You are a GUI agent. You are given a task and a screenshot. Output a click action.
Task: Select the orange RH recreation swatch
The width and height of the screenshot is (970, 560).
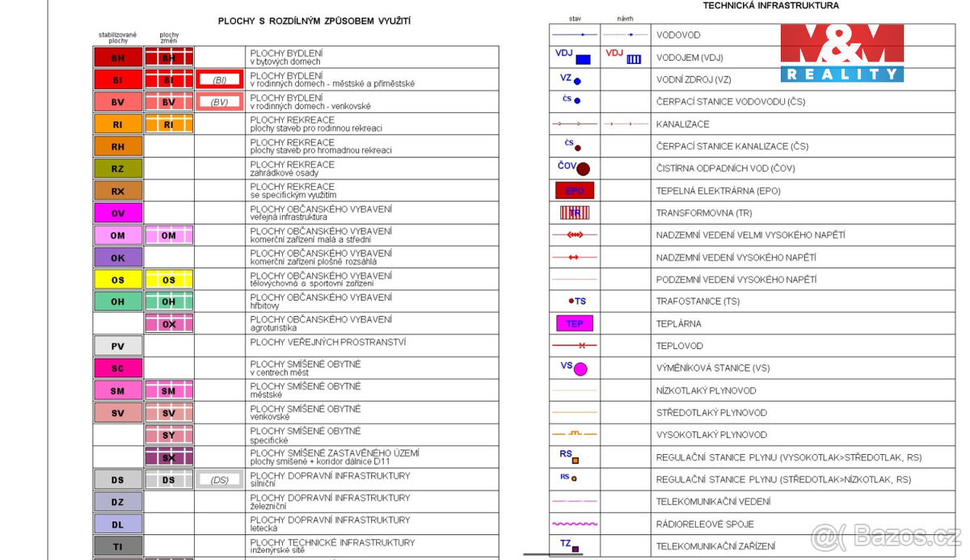pos(118,146)
